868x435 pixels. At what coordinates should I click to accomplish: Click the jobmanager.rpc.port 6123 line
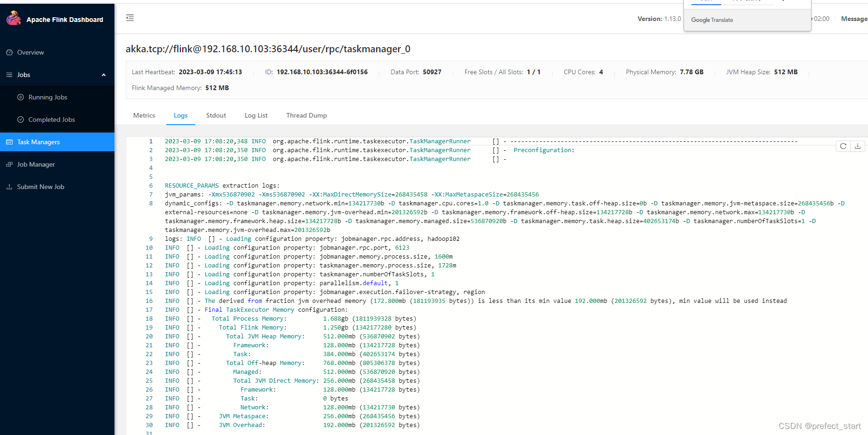tap(287, 248)
